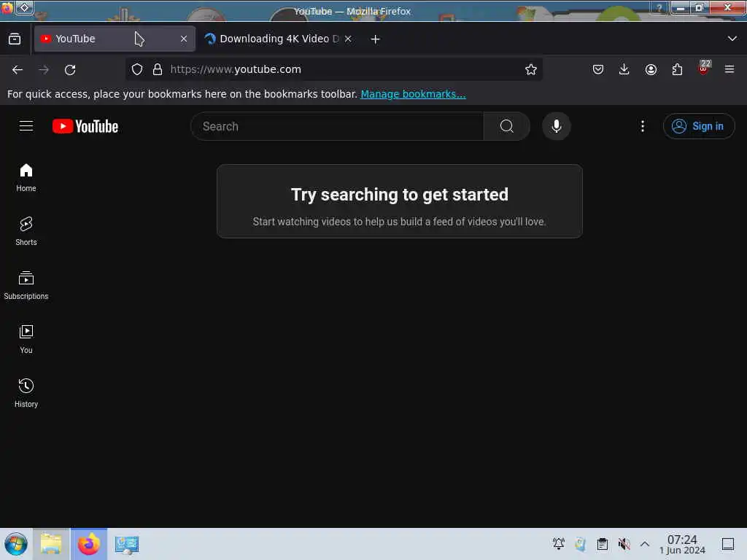
Task: Open the extensions puzzle icon
Action: 677,69
